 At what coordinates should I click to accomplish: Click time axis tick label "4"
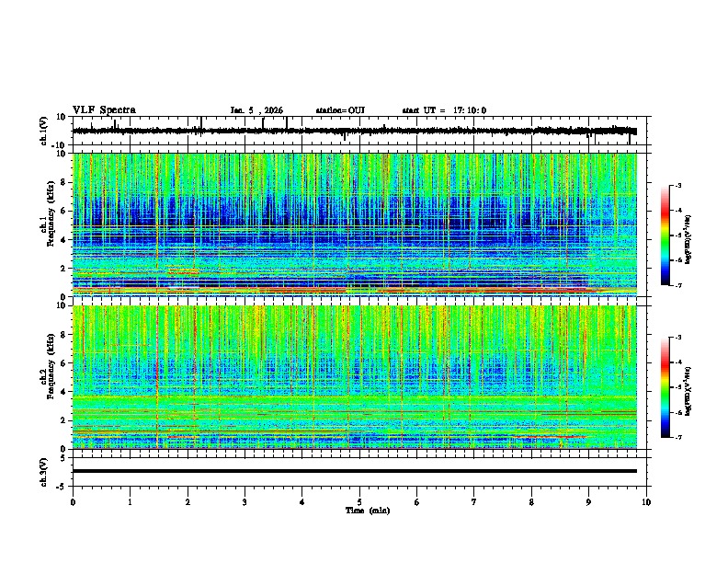302,502
